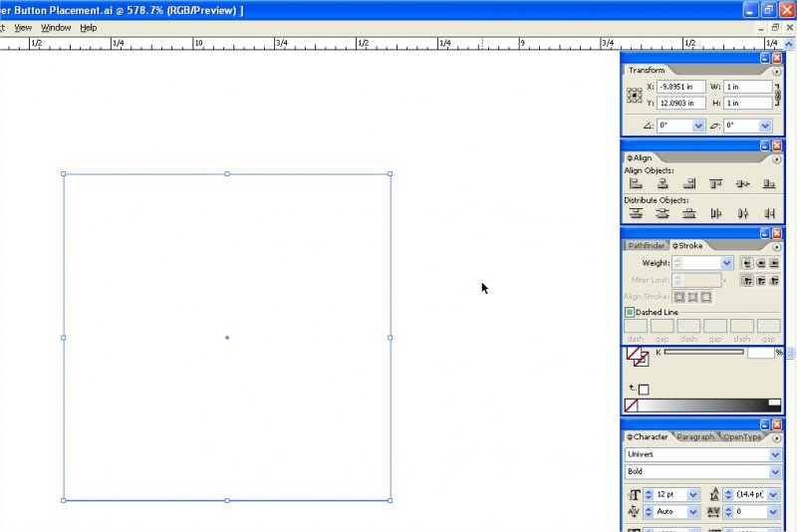Click the K color slider
Screen dimensions: 797x532
(704, 352)
